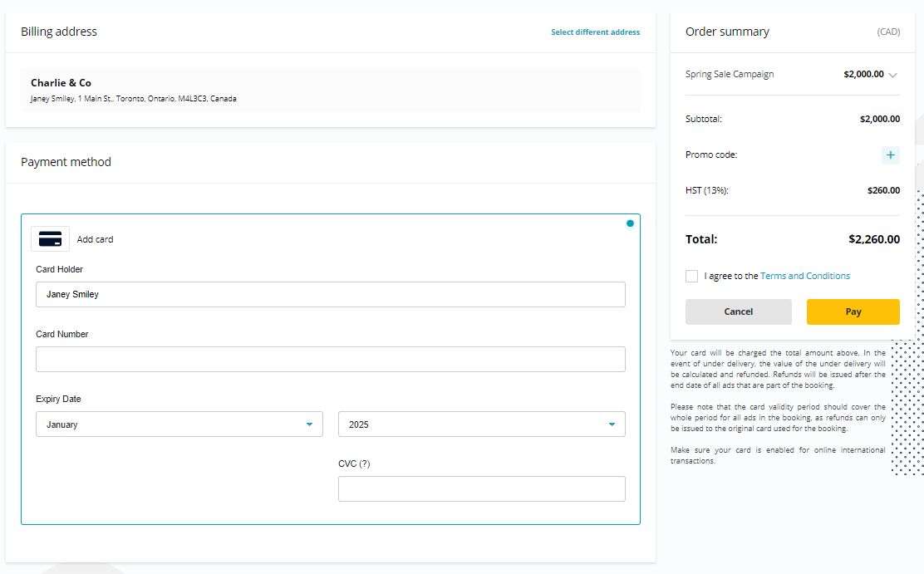Check the agree to Terms and Conditions box
924x574 pixels.
click(691, 276)
